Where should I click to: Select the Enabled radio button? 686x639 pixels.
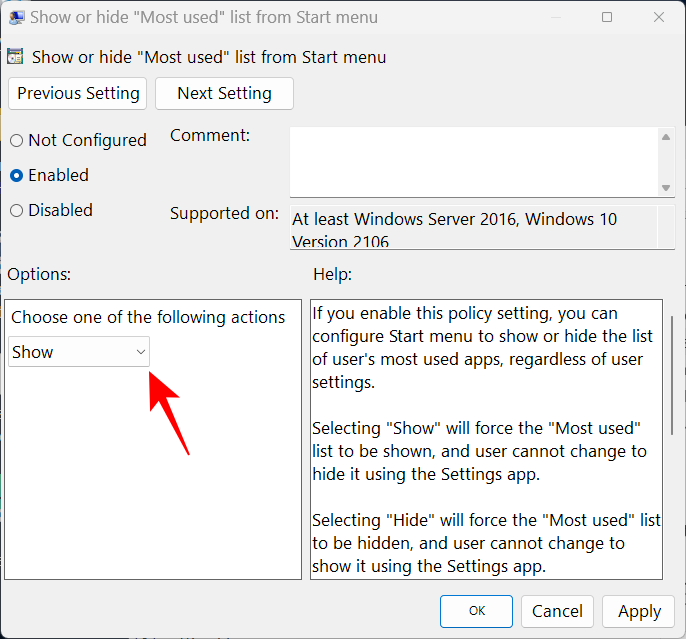click(x=16, y=175)
